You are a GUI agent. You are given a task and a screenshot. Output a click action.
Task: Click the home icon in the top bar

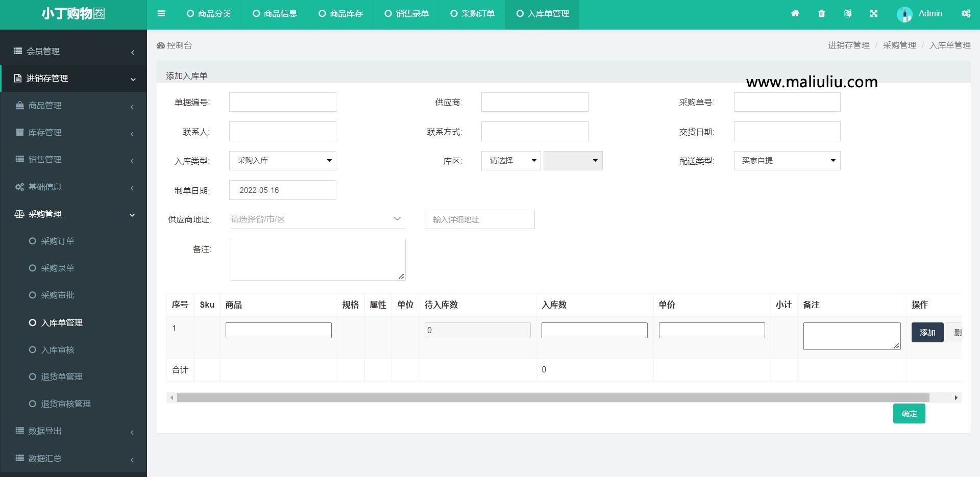795,13
